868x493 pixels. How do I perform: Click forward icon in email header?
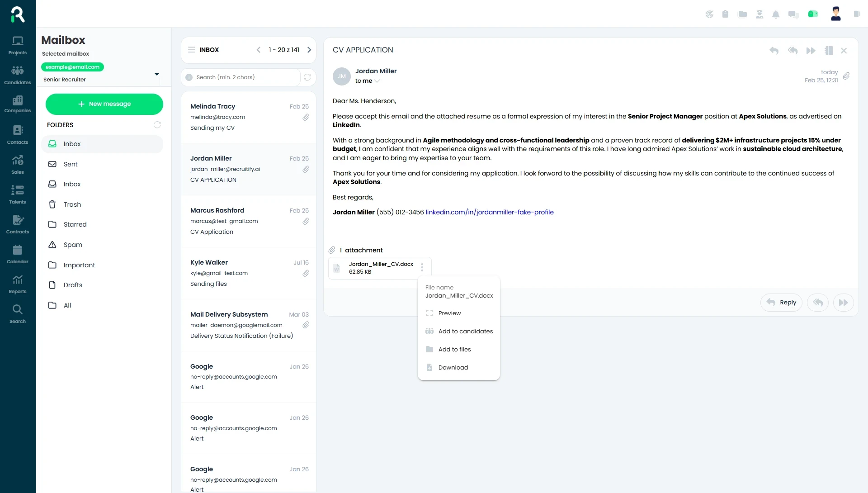pyautogui.click(x=811, y=51)
